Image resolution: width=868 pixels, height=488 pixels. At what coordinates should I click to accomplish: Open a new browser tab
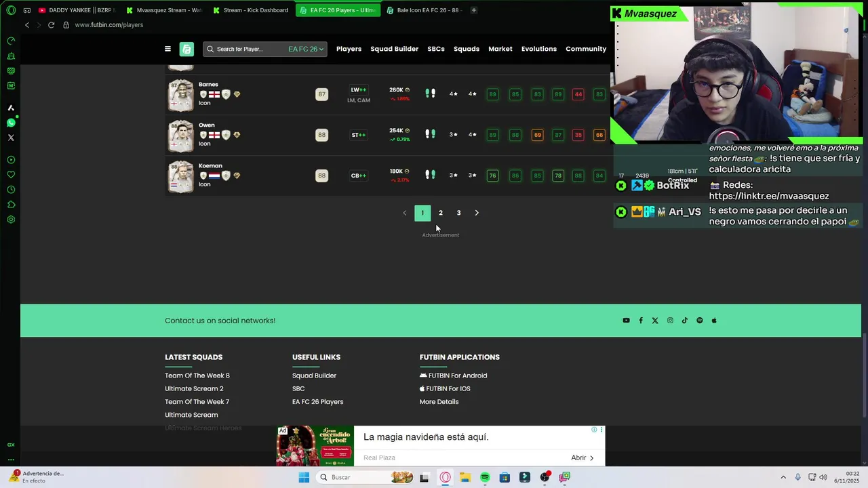coord(474,10)
